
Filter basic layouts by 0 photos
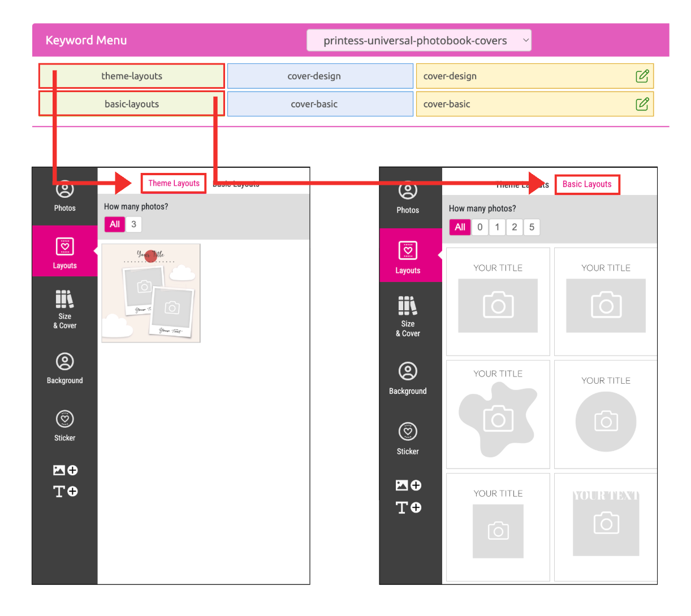(x=480, y=227)
